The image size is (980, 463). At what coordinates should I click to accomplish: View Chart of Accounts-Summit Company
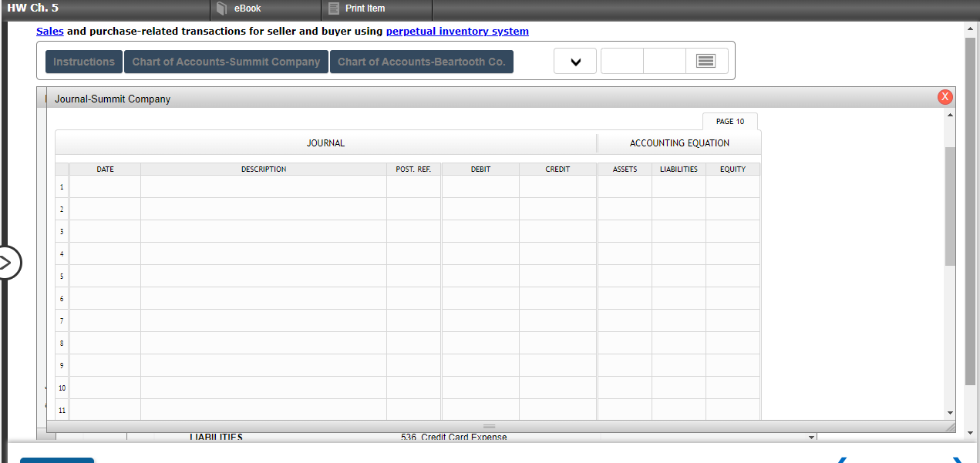pyautogui.click(x=226, y=62)
